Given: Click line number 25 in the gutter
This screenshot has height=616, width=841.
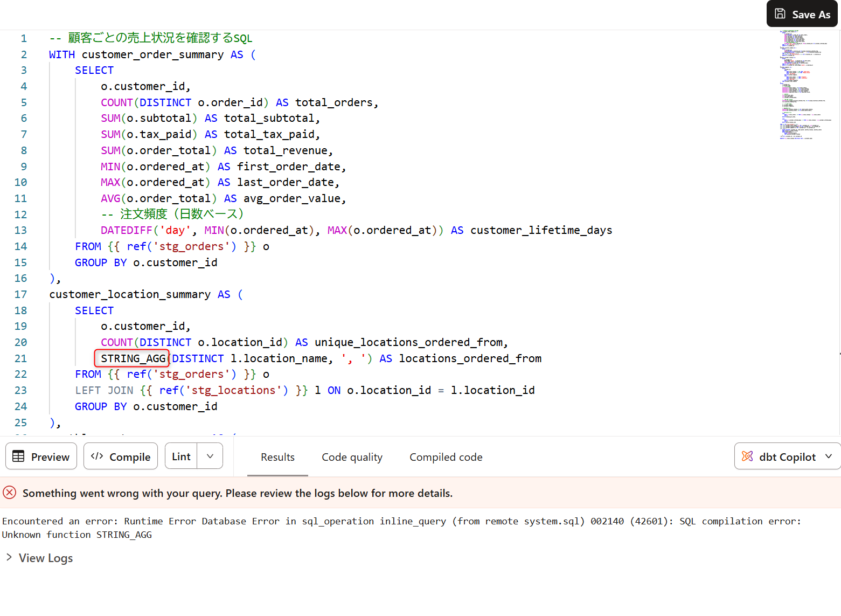Looking at the screenshot, I should (20, 423).
